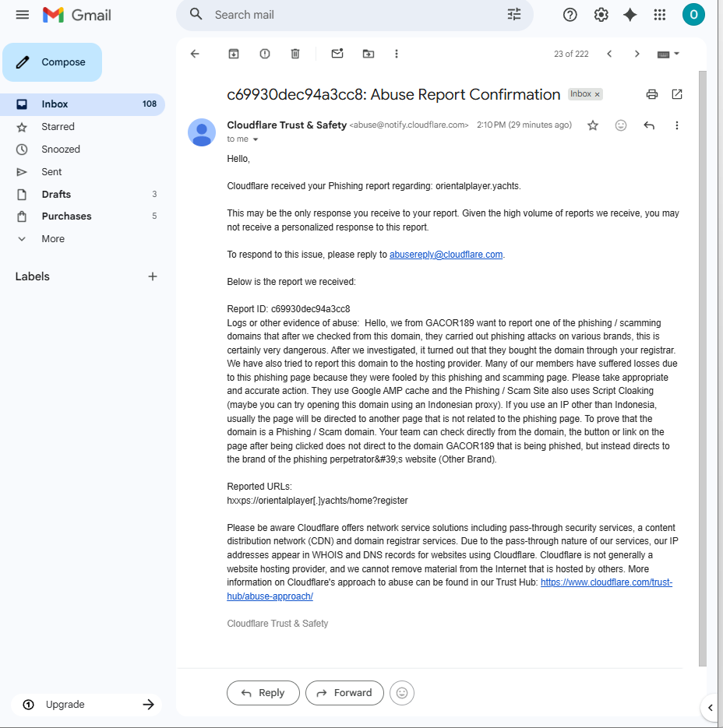
Task: Go to older email arrow
Action: tap(637, 54)
